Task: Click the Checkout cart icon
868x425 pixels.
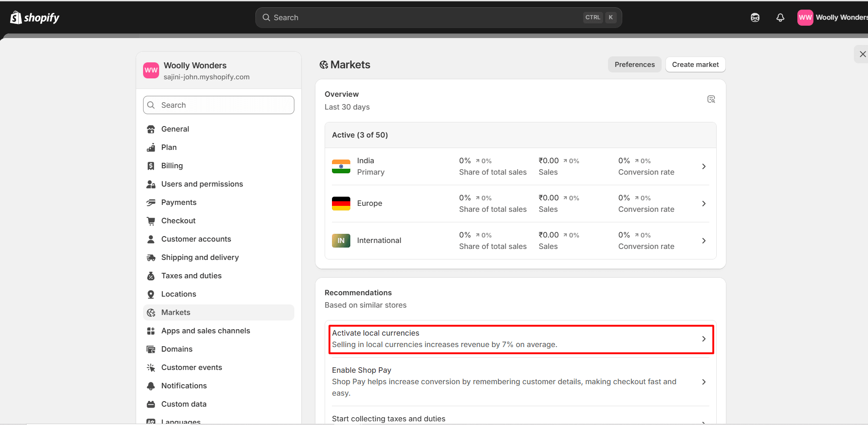Action: (x=151, y=221)
